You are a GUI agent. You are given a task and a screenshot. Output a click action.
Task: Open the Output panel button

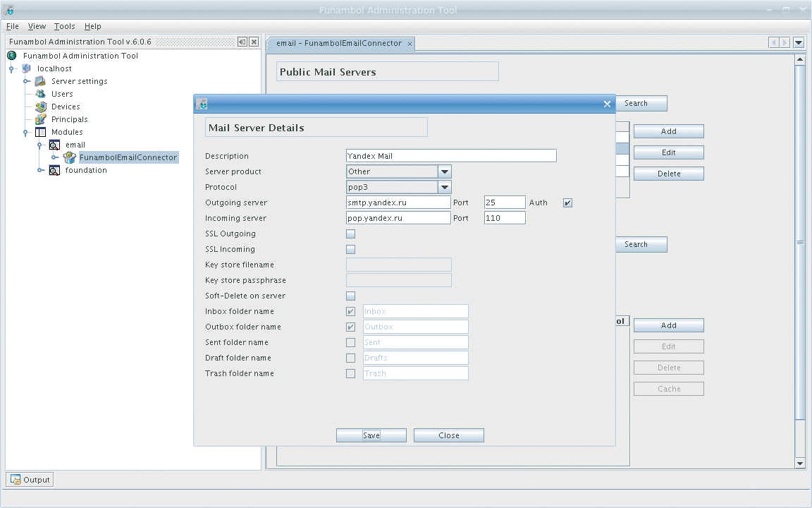click(30, 480)
